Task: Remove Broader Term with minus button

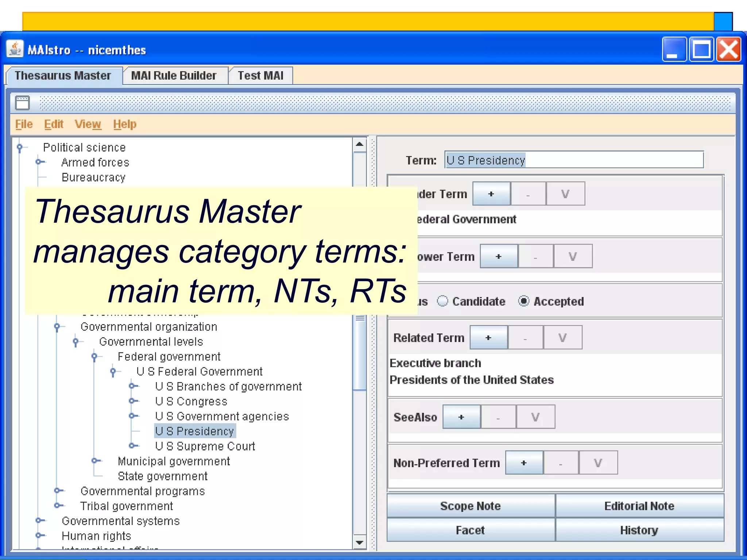Action: 528,194
